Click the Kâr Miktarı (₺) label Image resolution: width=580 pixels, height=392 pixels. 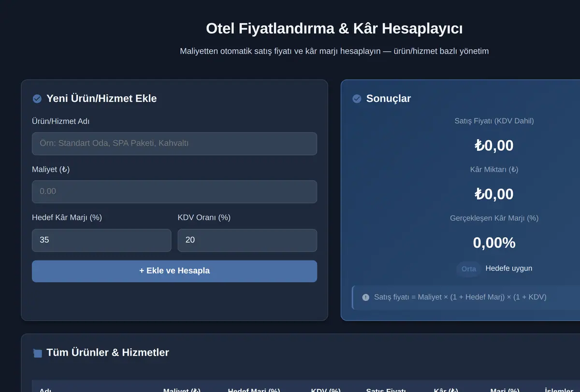pyautogui.click(x=494, y=170)
